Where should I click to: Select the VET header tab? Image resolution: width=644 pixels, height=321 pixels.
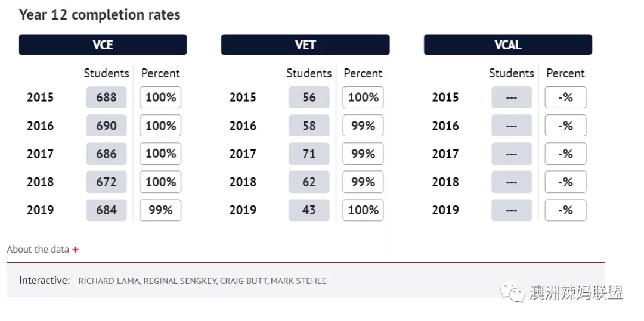tap(305, 45)
